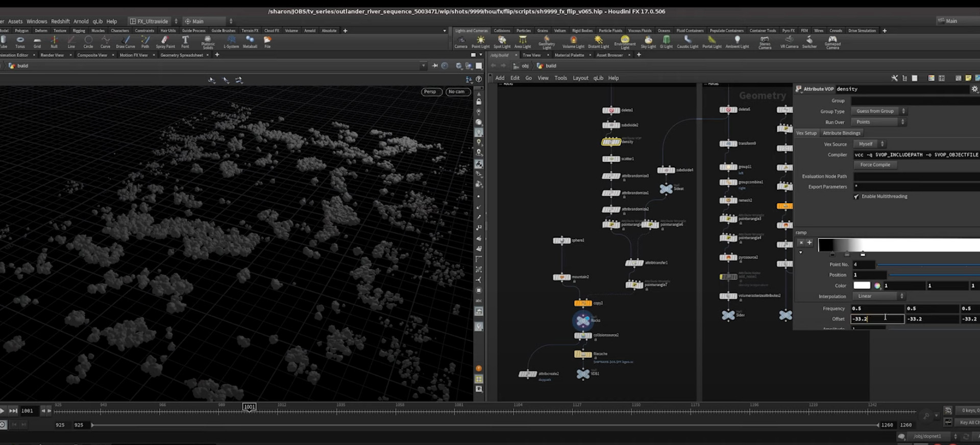980x445 pixels.
Task: Remove the ramp point with x button
Action: pyautogui.click(x=801, y=243)
